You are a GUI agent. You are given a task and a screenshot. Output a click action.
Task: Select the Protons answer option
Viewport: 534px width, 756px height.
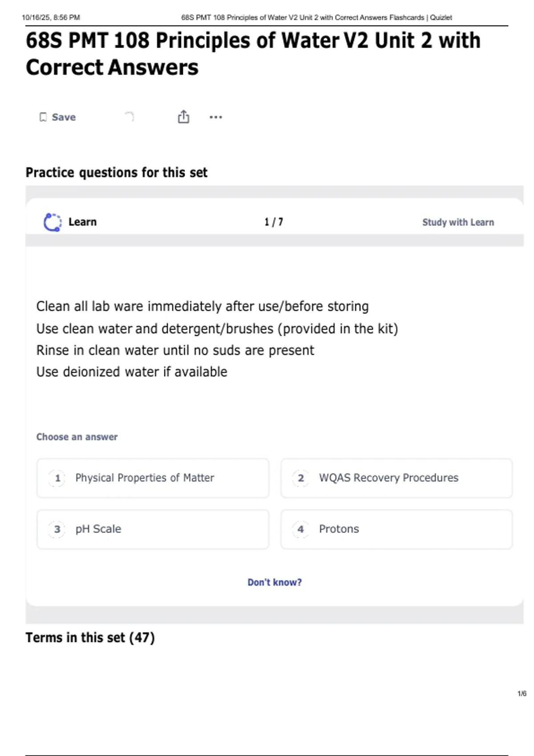[x=396, y=529]
